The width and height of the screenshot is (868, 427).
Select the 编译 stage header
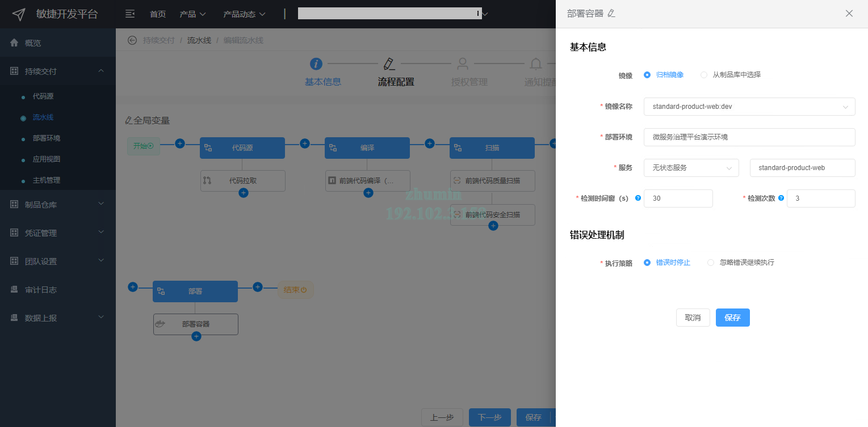[367, 147]
